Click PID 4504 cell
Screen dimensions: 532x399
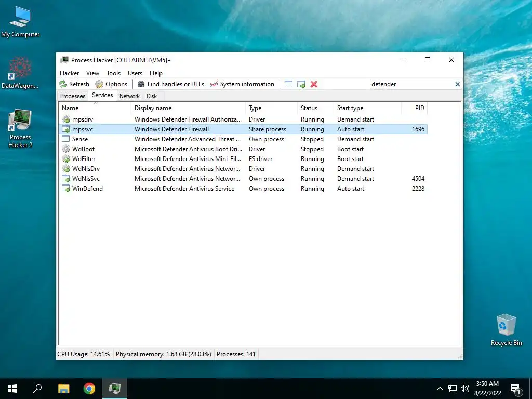tap(418, 179)
